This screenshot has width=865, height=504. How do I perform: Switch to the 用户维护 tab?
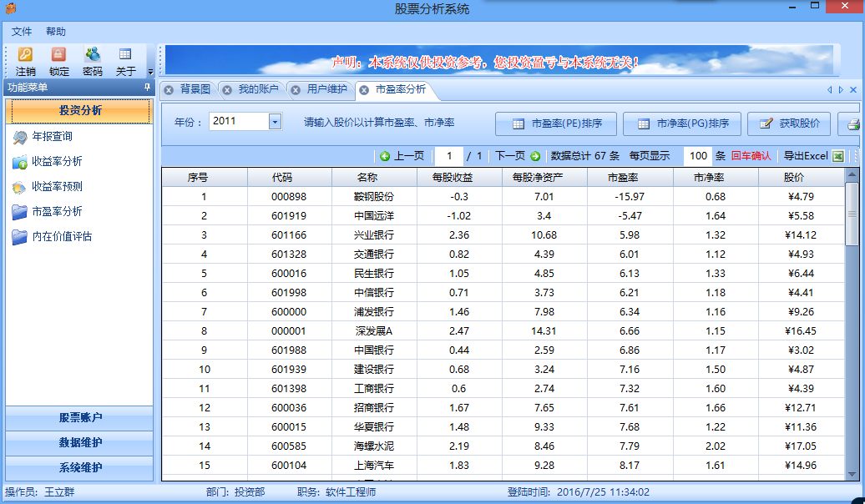[327, 89]
